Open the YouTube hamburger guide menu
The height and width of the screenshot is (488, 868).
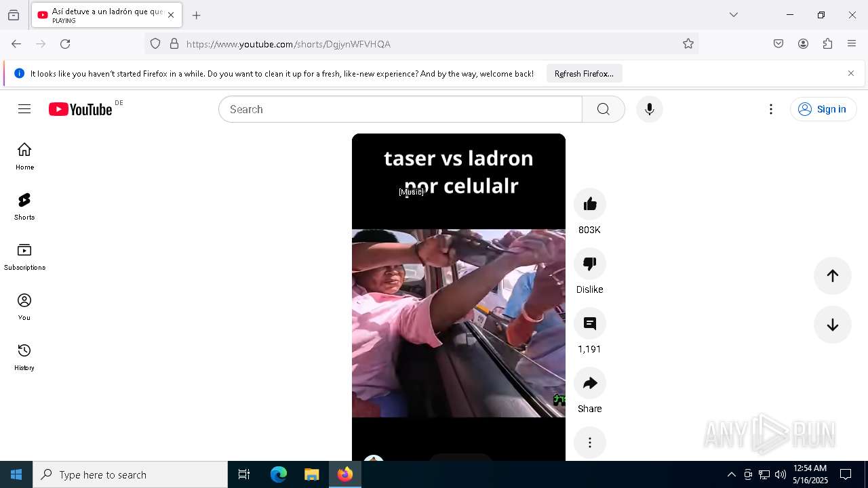click(24, 109)
